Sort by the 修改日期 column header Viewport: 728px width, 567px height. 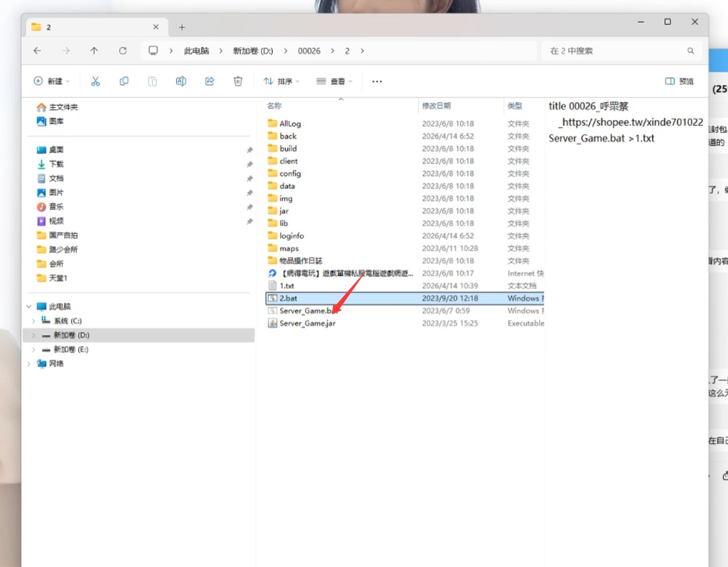point(436,106)
